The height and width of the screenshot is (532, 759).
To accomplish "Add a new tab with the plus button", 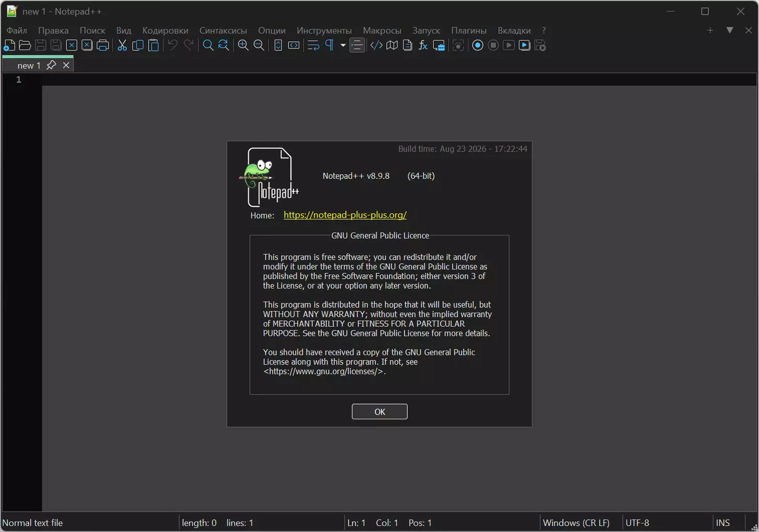I will [710, 30].
